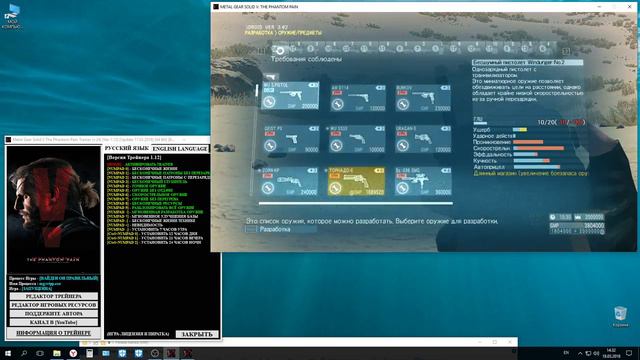
Task: Select the pistol subcategory tab icon
Action: (271, 76)
